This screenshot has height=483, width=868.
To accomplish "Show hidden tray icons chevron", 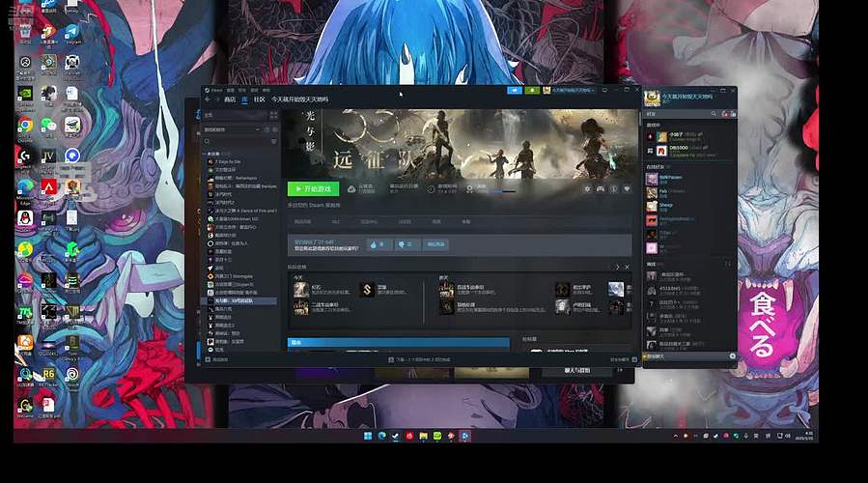I will point(675,436).
